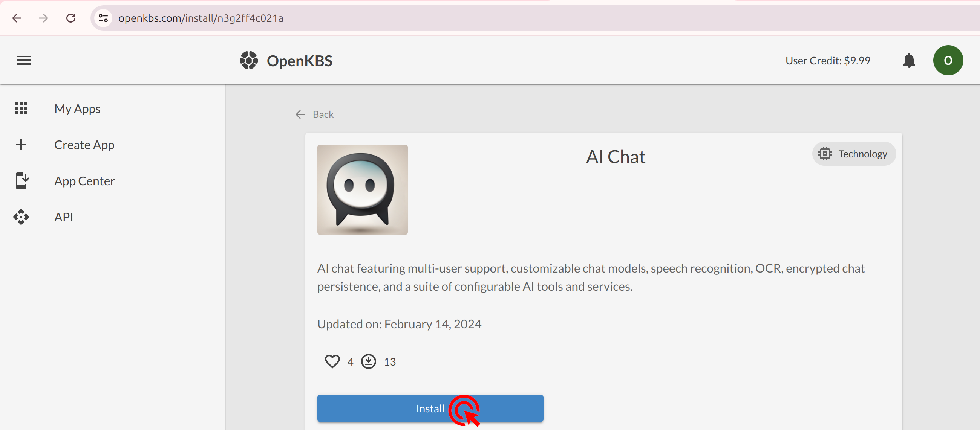Viewport: 980px width, 430px height.
Task: Navigate to App Center
Action: (84, 181)
